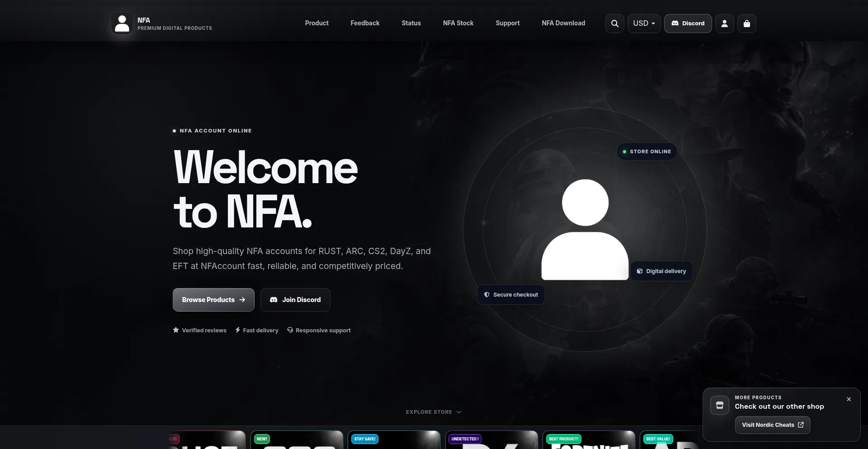Open product card tagged UNDETECTED!
868x449 pixels.
[491, 440]
